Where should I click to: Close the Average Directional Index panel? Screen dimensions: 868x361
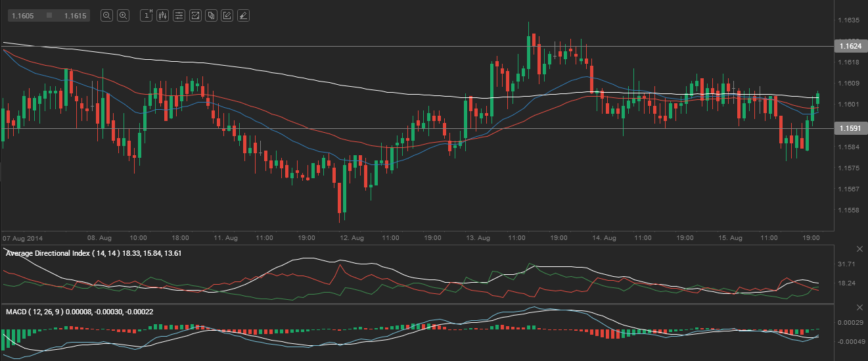tap(859, 249)
